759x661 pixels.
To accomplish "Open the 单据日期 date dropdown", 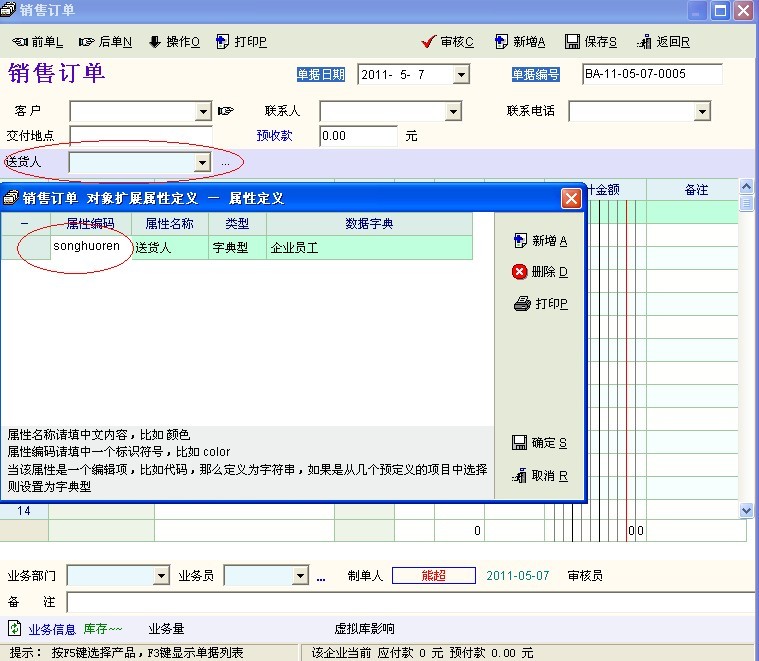I will tap(461, 74).
